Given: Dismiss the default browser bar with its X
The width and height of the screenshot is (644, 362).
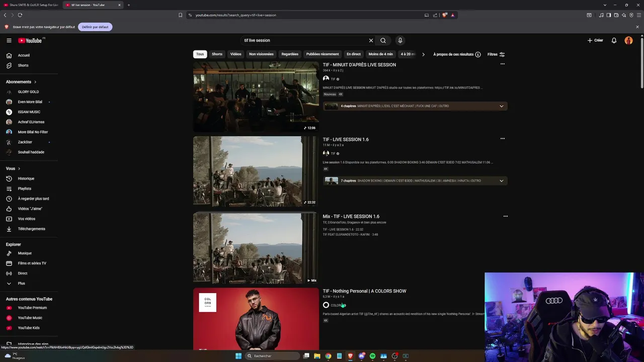Looking at the screenshot, I should [637, 27].
